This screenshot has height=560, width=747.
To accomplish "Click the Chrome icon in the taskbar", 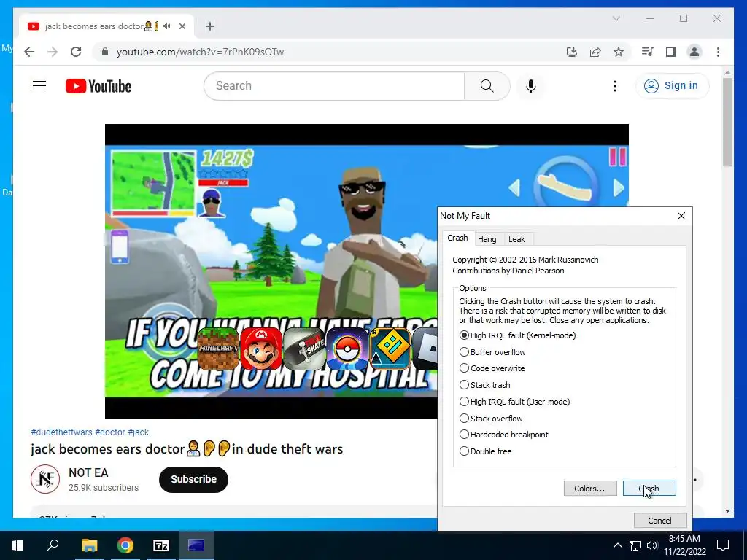I will tap(125, 545).
